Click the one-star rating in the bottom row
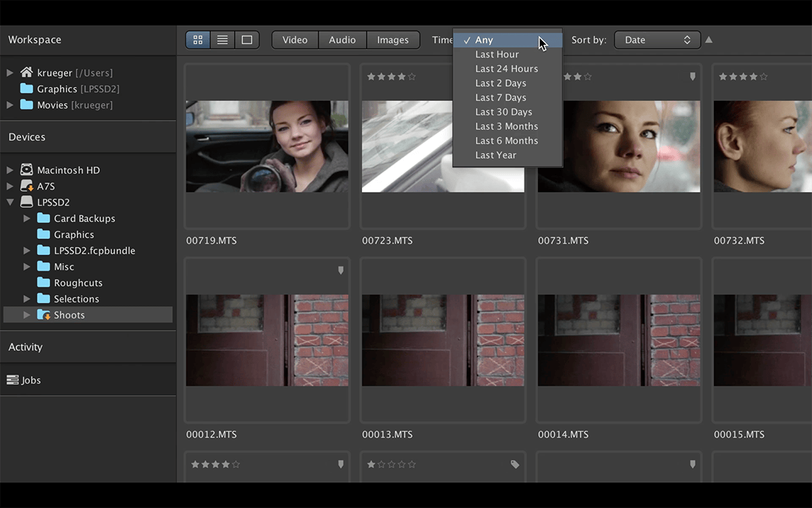The image size is (812, 508). pos(391,465)
